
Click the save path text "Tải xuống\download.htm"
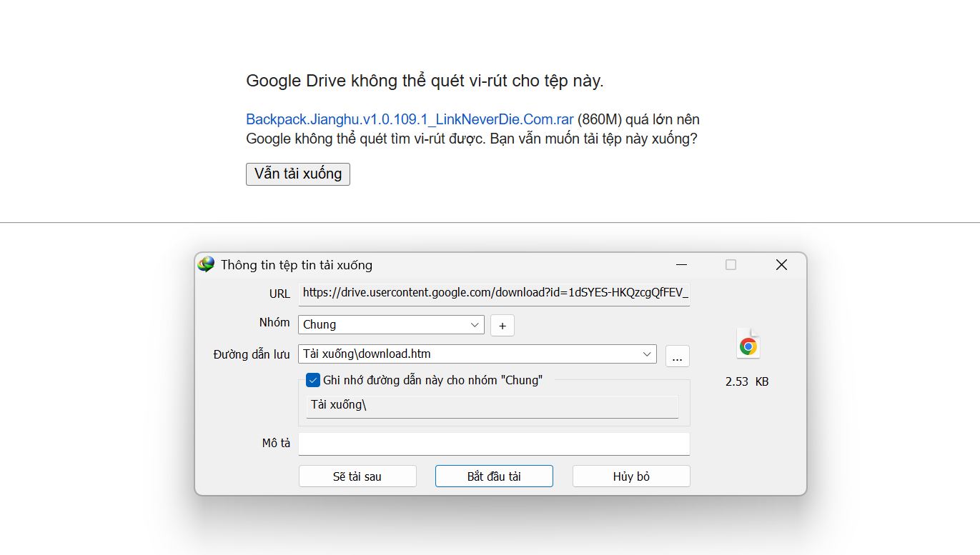point(367,354)
